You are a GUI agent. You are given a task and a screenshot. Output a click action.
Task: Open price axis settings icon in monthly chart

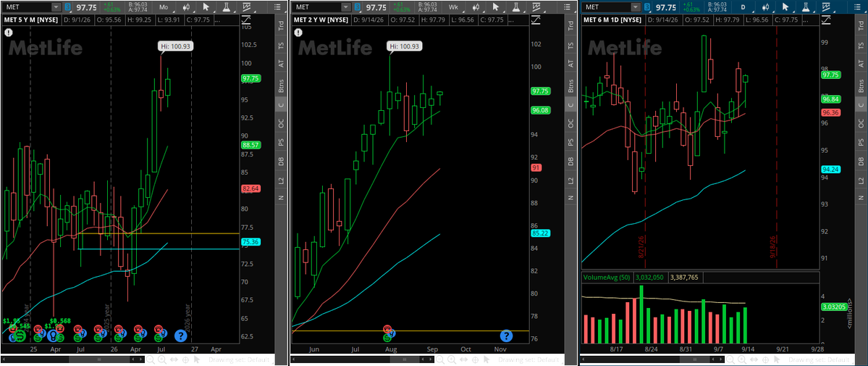tap(246, 20)
